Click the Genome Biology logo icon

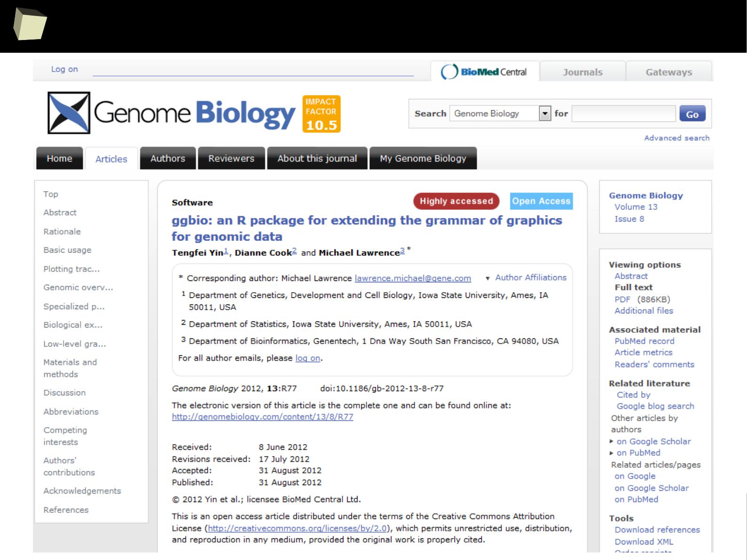[69, 113]
